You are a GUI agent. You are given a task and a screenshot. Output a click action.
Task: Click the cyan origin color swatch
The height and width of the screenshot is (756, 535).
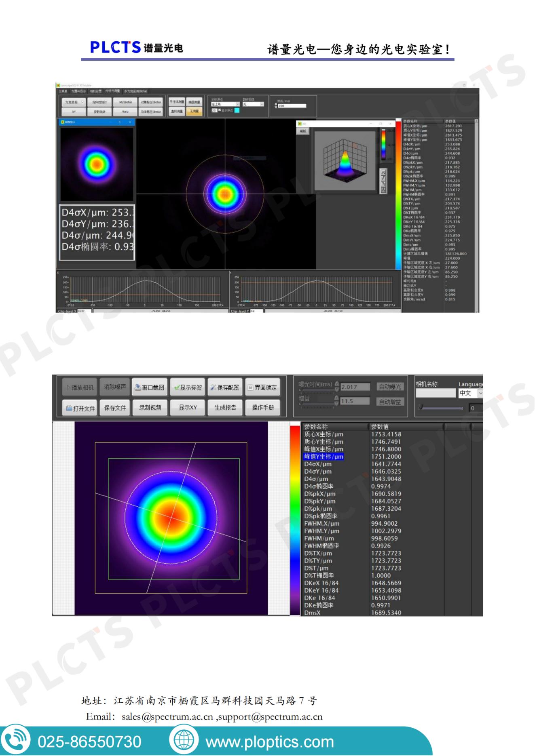point(237,110)
